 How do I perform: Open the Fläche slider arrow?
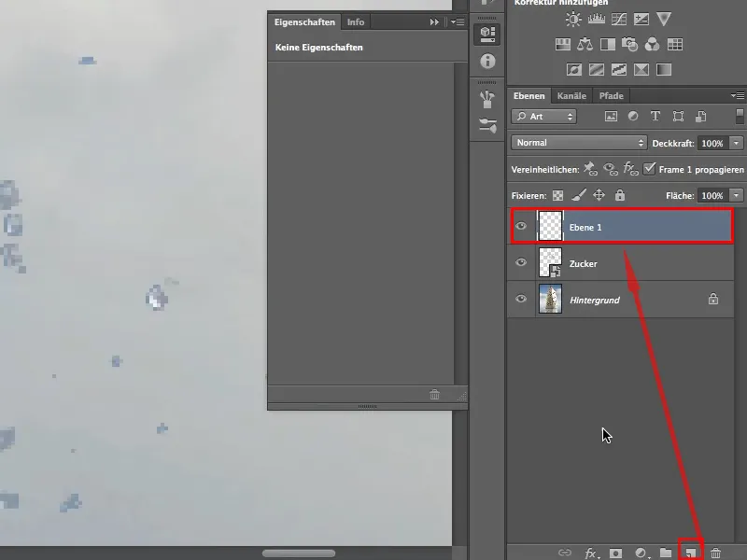(x=737, y=195)
